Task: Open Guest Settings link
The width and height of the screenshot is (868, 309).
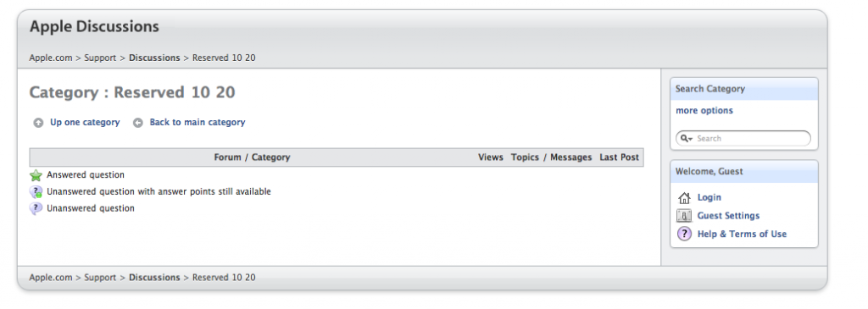Action: (728, 216)
